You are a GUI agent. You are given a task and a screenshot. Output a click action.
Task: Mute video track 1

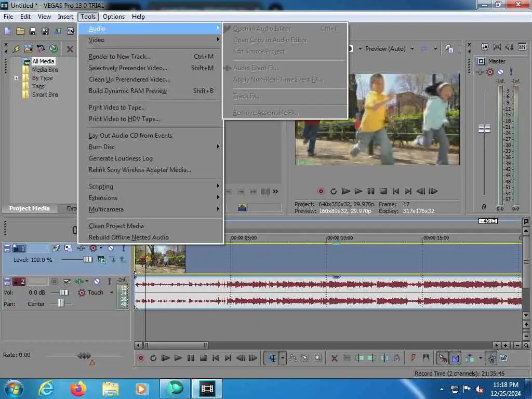tap(111, 248)
